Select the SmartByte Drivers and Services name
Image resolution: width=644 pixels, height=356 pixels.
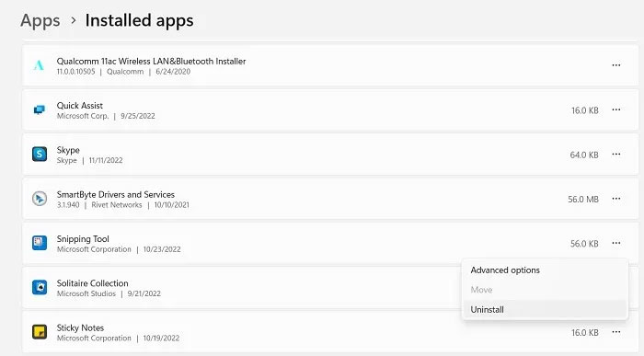coord(115,195)
